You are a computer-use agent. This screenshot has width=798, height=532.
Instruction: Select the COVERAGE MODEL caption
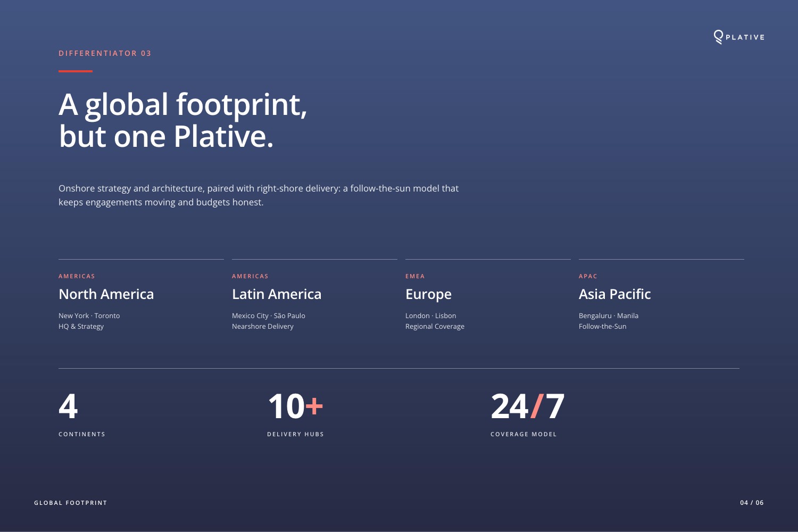[523, 434]
